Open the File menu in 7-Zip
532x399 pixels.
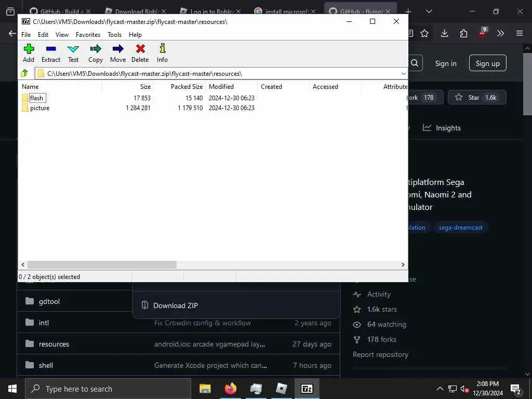click(x=26, y=35)
